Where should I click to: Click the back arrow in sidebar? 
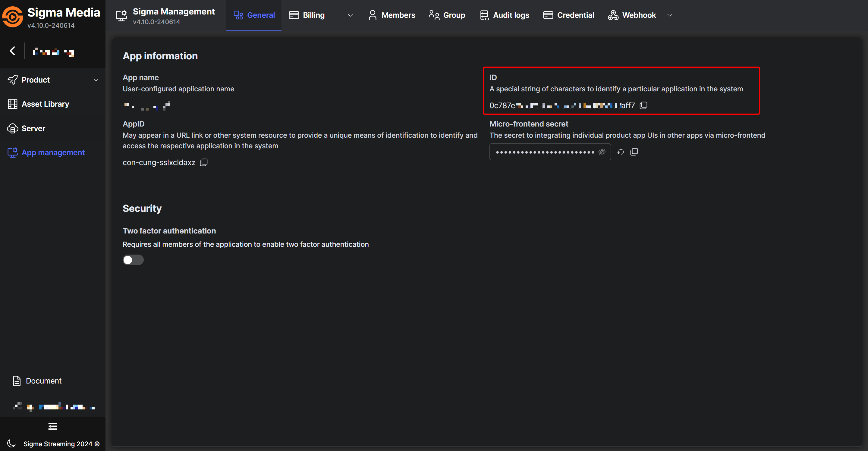click(12, 51)
